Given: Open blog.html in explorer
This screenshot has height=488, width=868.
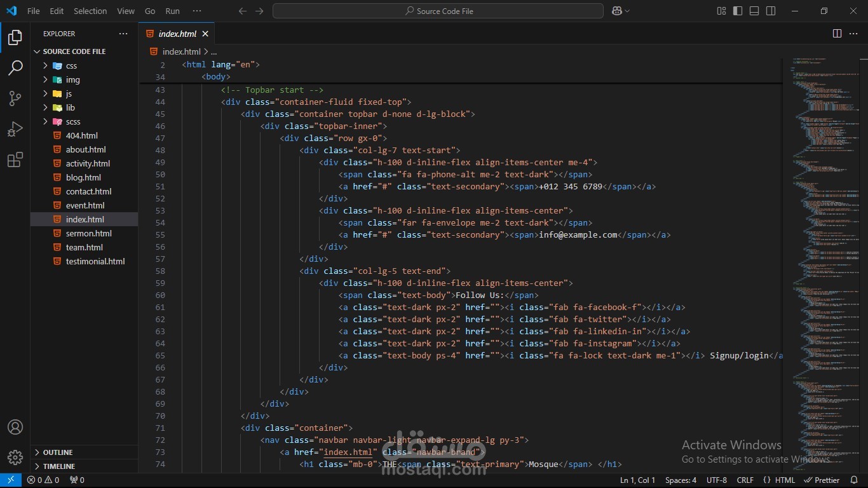Looking at the screenshot, I should (x=83, y=177).
